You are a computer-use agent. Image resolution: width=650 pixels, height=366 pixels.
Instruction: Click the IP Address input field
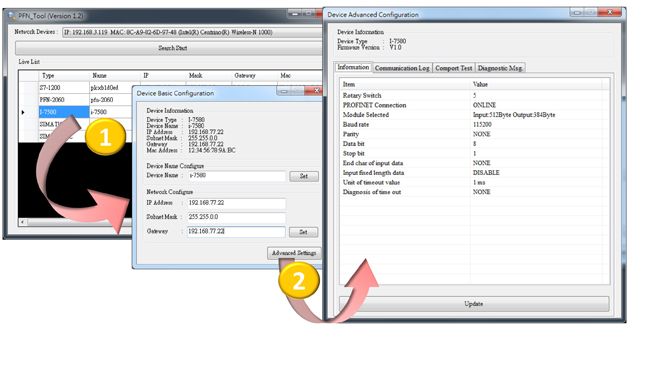pos(236,203)
